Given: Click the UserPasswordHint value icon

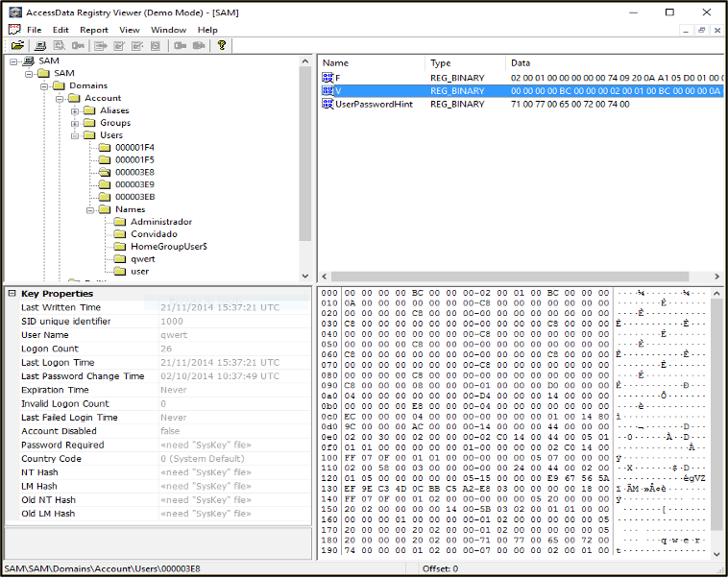Looking at the screenshot, I should 328,104.
